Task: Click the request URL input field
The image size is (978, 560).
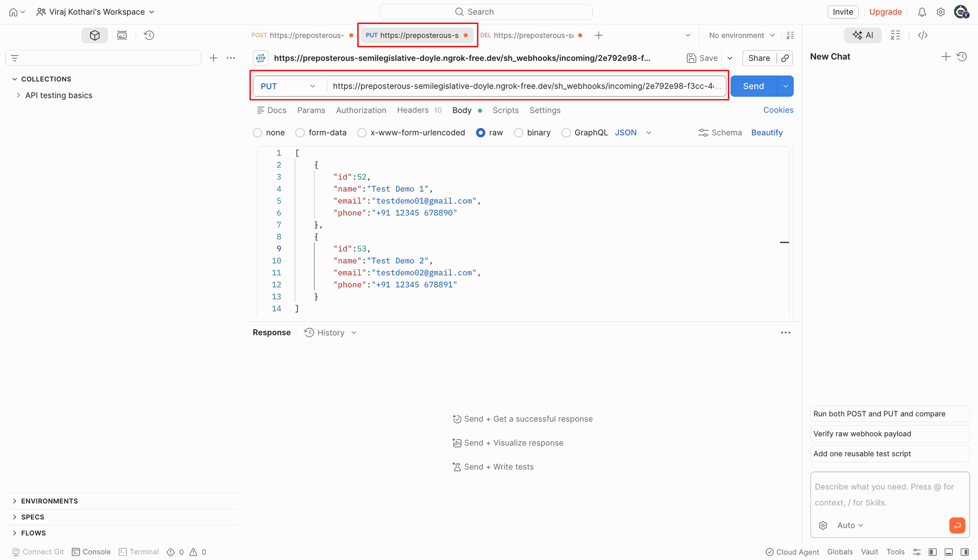Action: coord(527,86)
